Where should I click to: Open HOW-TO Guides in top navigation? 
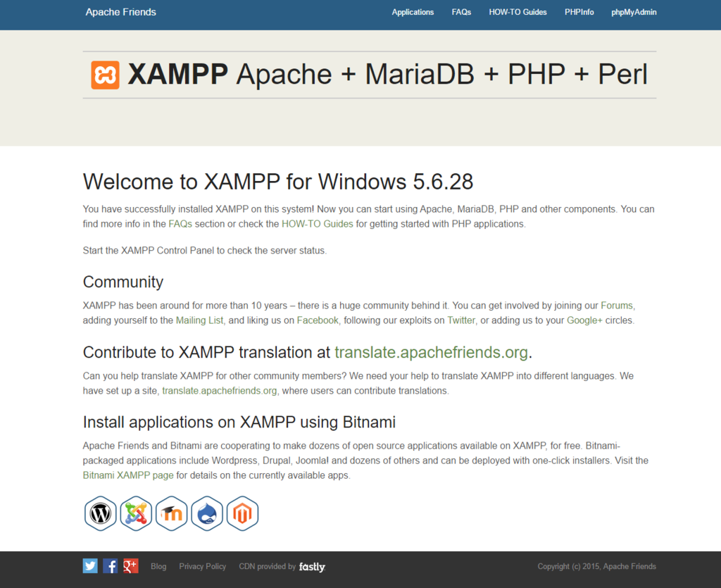(518, 13)
